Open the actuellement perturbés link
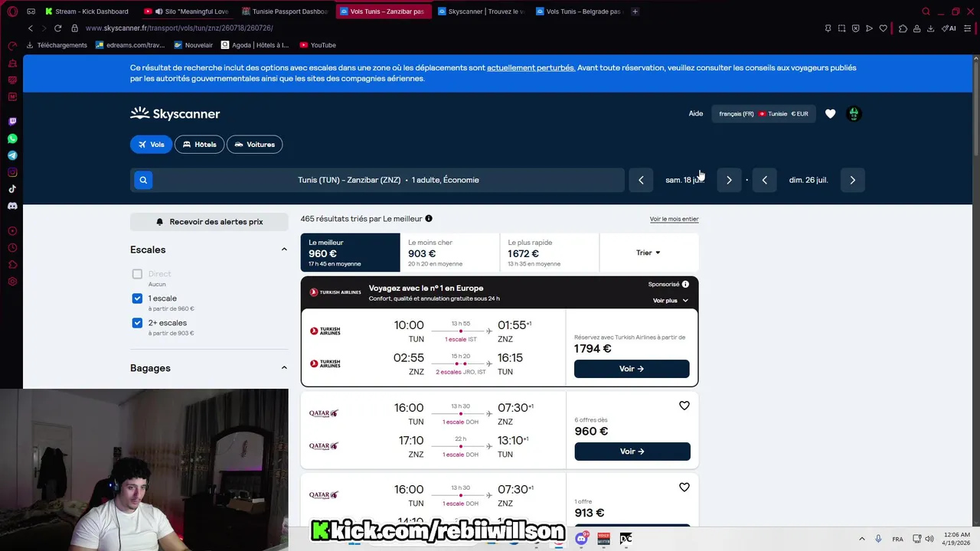 (x=531, y=67)
